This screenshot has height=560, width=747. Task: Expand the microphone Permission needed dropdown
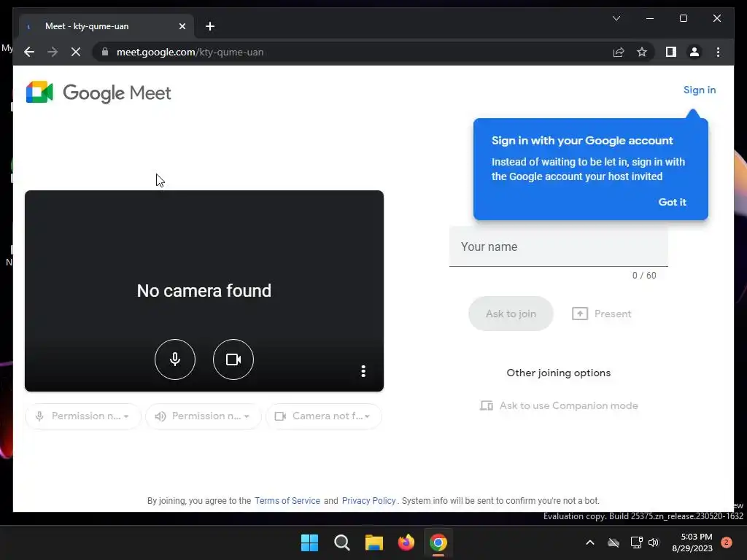[x=83, y=416]
